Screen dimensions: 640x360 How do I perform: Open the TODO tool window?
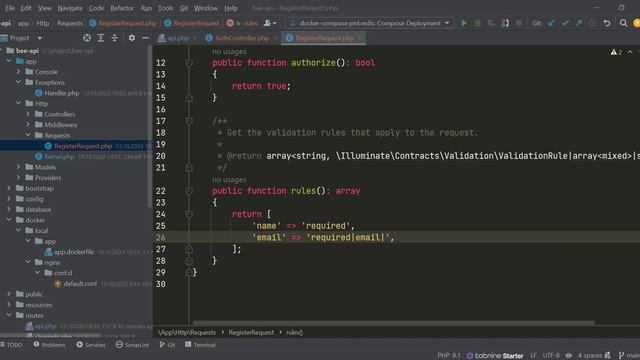click(11, 345)
